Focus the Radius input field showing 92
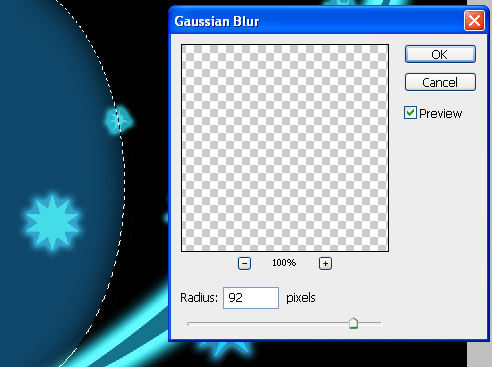 [x=251, y=298]
